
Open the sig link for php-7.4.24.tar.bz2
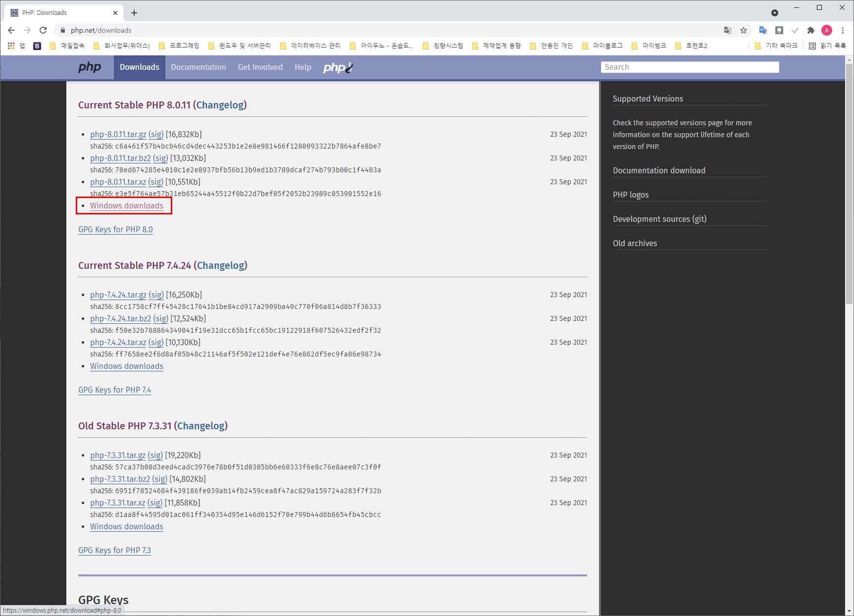(161, 318)
